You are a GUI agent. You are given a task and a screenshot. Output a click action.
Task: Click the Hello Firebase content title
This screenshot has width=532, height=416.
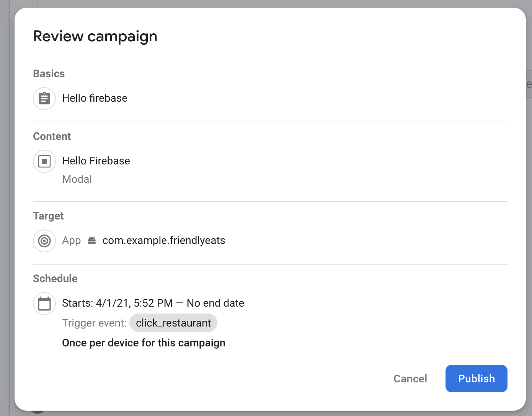tap(96, 161)
